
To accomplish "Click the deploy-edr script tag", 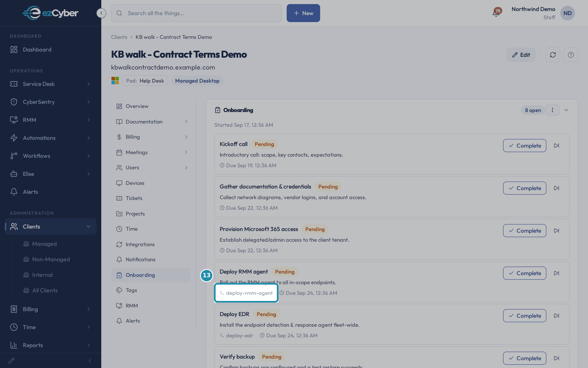I will click(x=236, y=335).
